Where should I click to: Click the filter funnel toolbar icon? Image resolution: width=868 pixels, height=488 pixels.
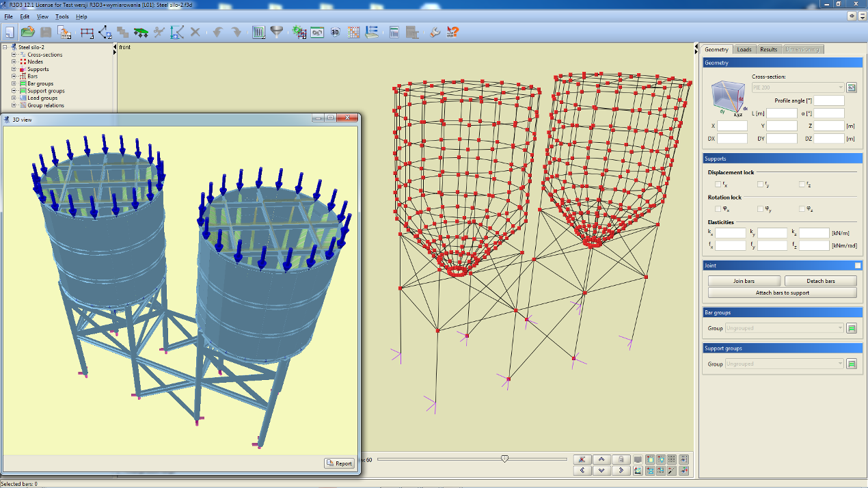tap(276, 31)
